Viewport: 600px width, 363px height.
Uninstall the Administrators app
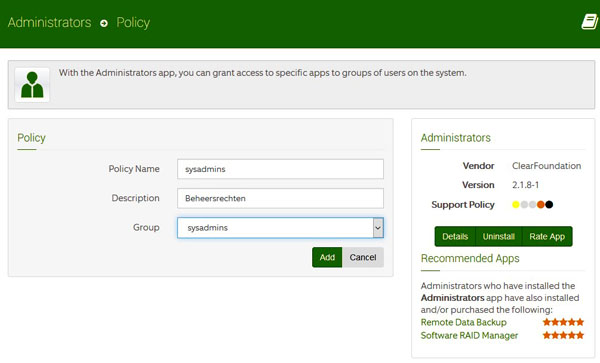tap(499, 236)
